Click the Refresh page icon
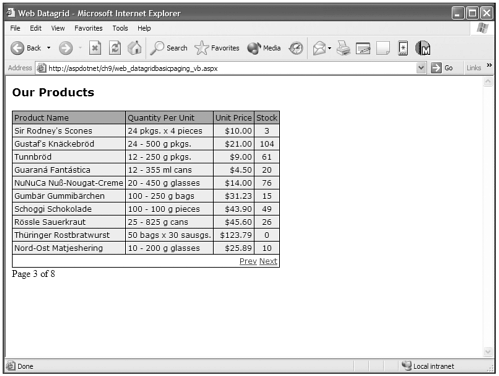 point(115,48)
